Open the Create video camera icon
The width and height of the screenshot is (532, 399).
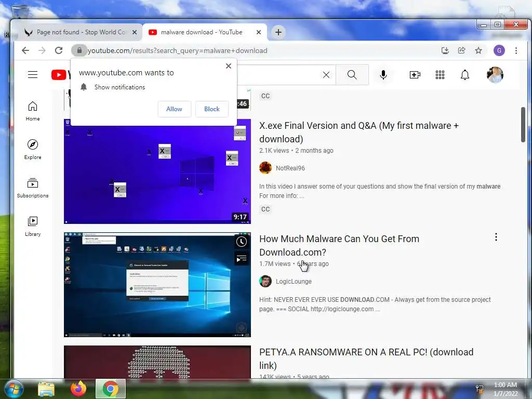pyautogui.click(x=415, y=75)
